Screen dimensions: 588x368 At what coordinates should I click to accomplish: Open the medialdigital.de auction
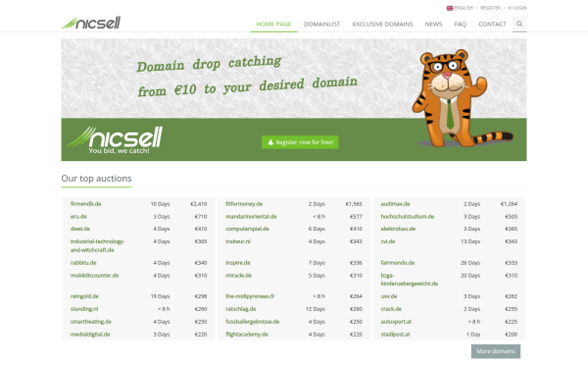[90, 335]
